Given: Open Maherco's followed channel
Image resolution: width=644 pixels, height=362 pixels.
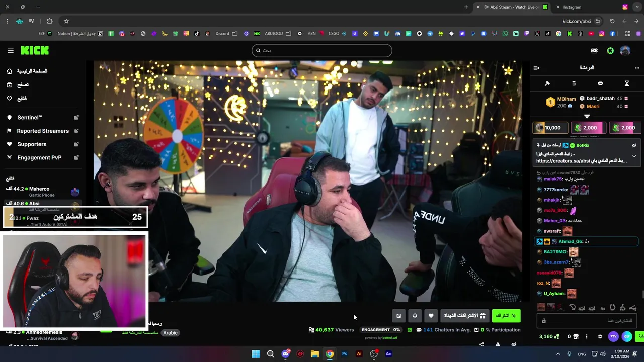Looking at the screenshot, I should click(x=42, y=192).
